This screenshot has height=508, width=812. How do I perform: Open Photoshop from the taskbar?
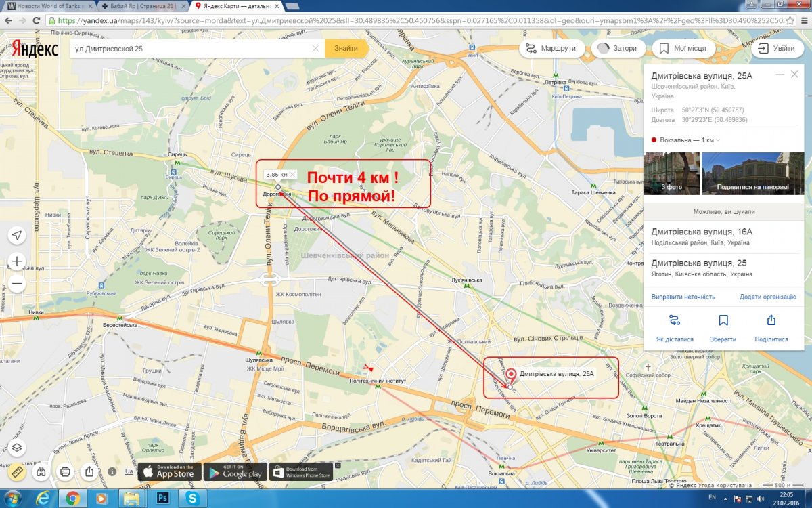162,499
